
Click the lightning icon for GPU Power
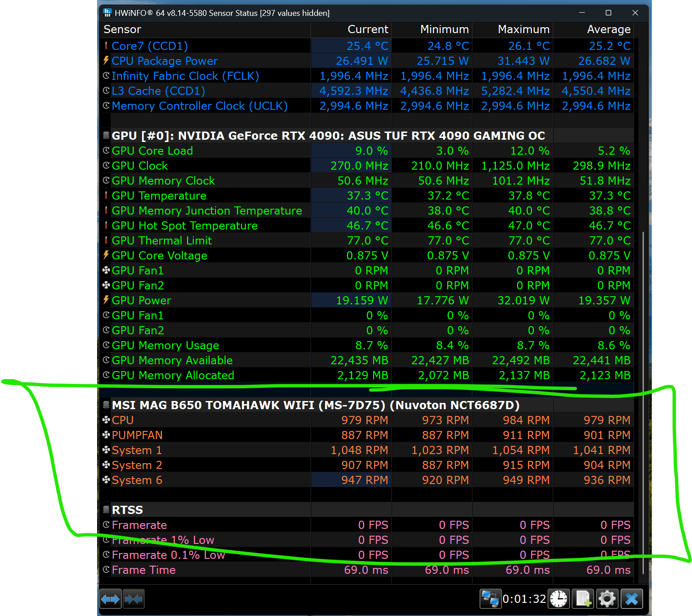click(106, 300)
